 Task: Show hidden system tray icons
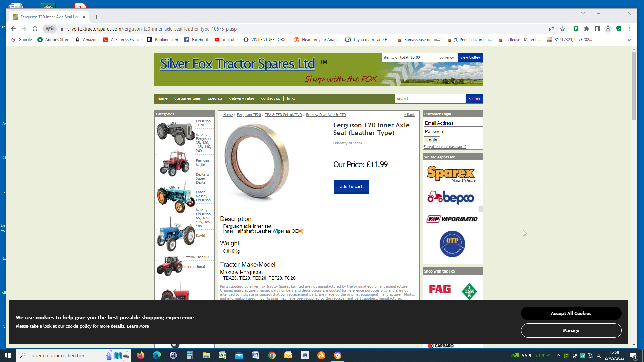[x=558, y=355]
